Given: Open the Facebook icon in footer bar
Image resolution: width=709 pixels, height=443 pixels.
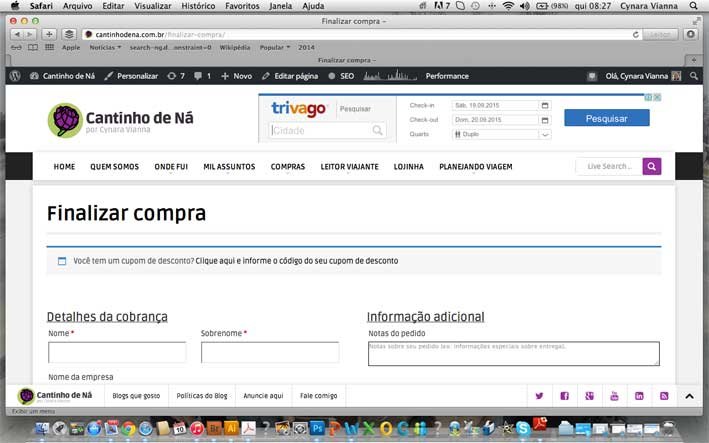Looking at the screenshot, I should tap(564, 396).
